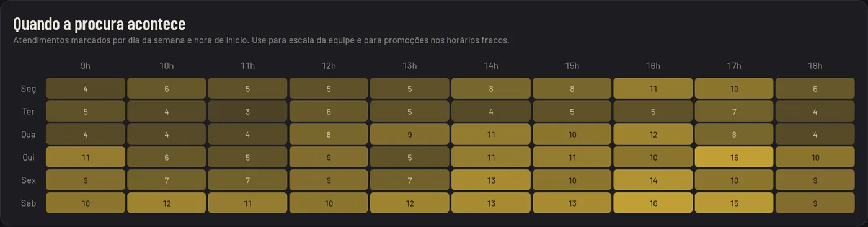
Task: Select the Monday 18h cell showing 6
Action: tap(815, 89)
